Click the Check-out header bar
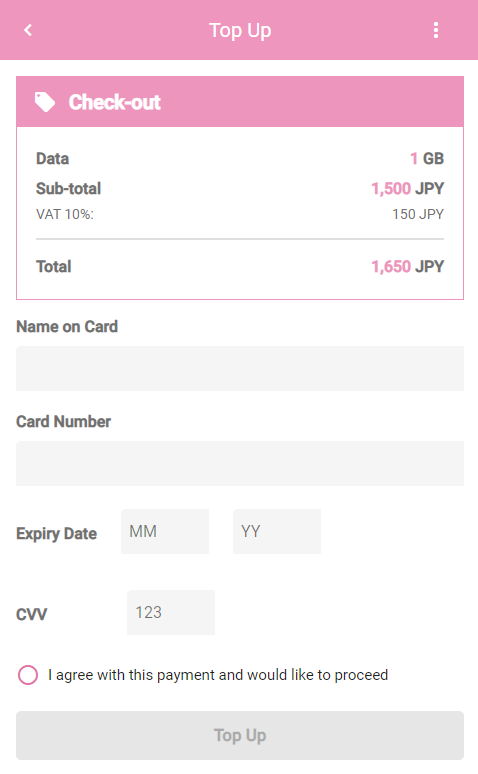The width and height of the screenshot is (478, 774). [240, 102]
